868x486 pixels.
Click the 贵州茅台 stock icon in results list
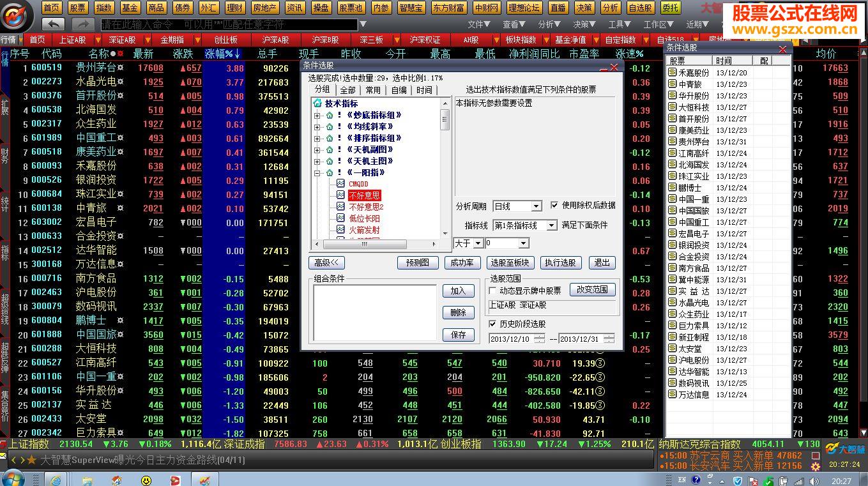(672, 142)
